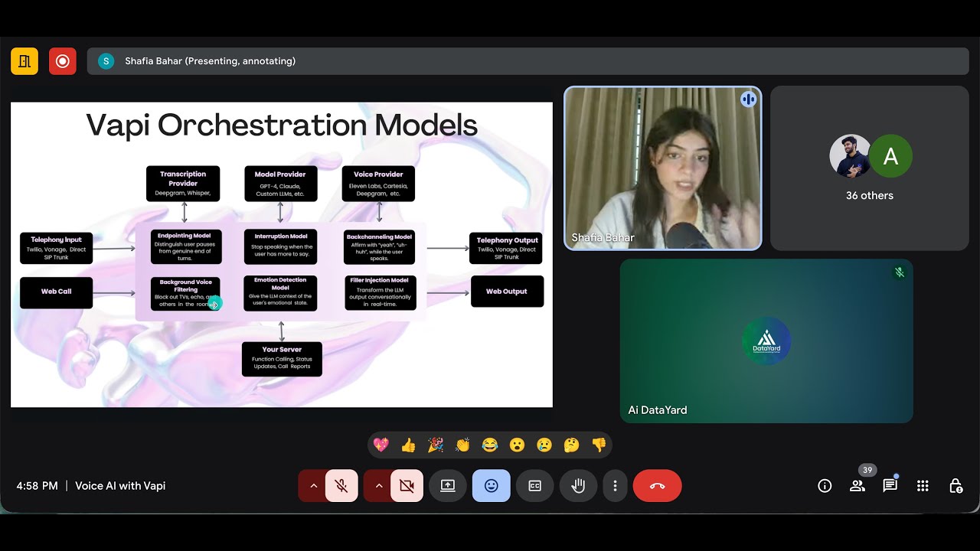Click the Model Provider box in slide
Image resolution: width=980 pixels, height=551 pixels.
(x=280, y=184)
